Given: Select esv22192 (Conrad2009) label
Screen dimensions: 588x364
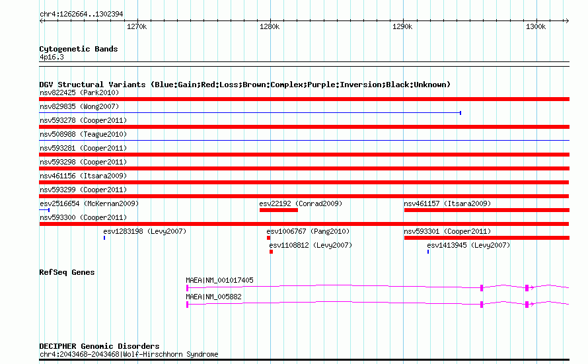Looking at the screenshot, I should tap(301, 203).
